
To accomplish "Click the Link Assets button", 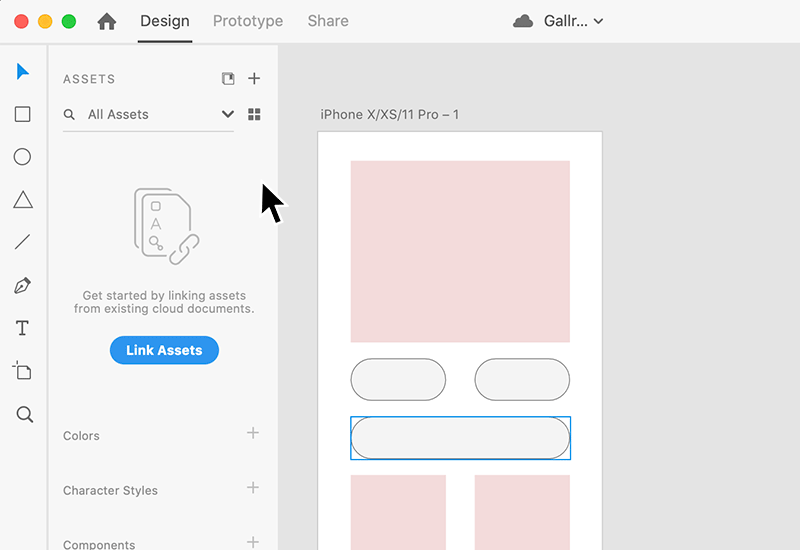I will 164,350.
